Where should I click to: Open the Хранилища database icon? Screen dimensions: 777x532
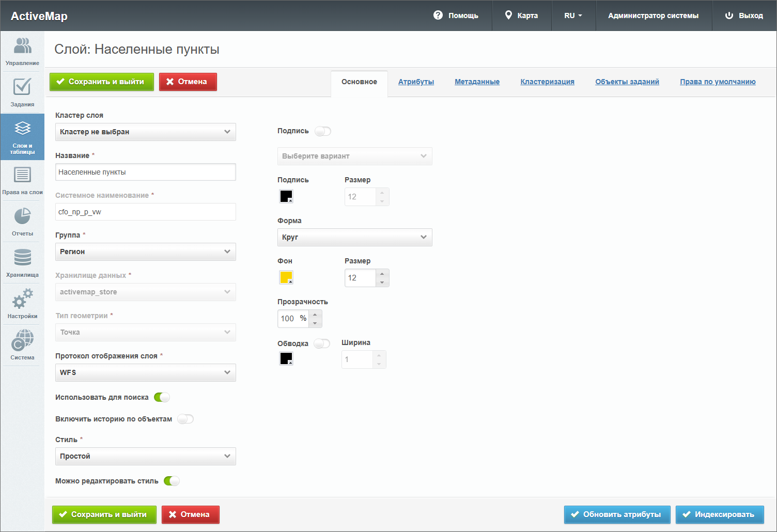[x=22, y=263]
